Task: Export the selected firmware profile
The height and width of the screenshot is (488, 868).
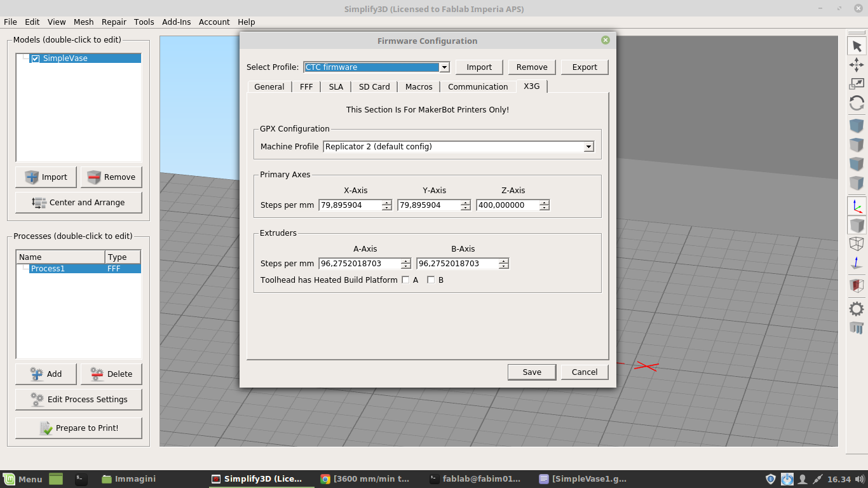Action: pyautogui.click(x=585, y=67)
